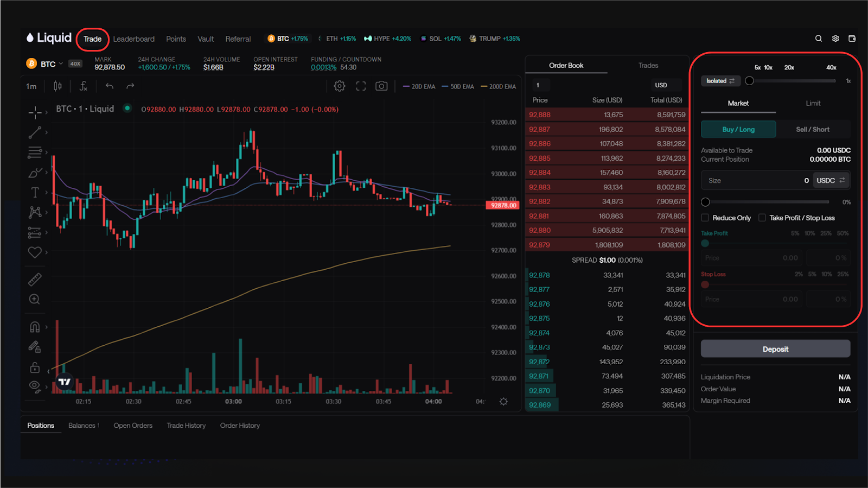The width and height of the screenshot is (868, 488).
Task: Open the 1m timeframe selector
Action: tap(31, 86)
